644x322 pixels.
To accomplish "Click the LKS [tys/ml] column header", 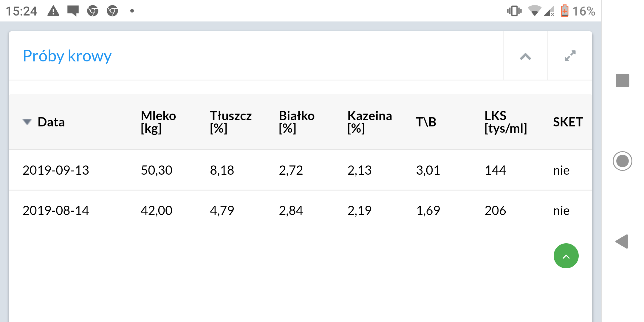I will pos(505,122).
